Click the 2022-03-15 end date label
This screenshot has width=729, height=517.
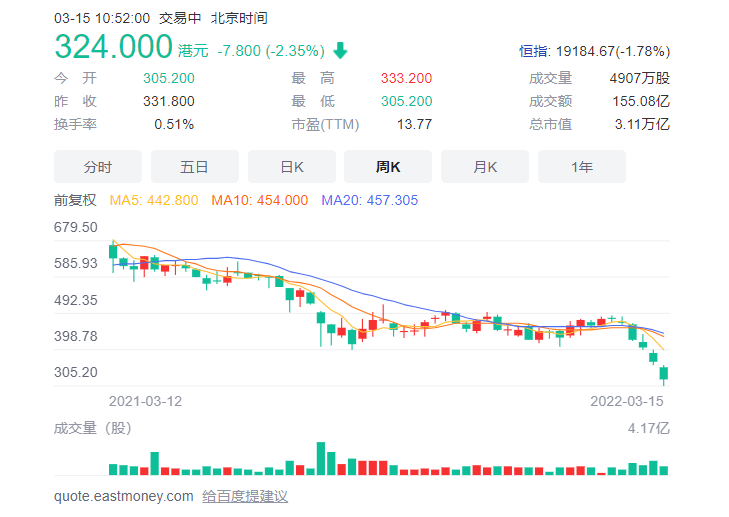point(627,401)
